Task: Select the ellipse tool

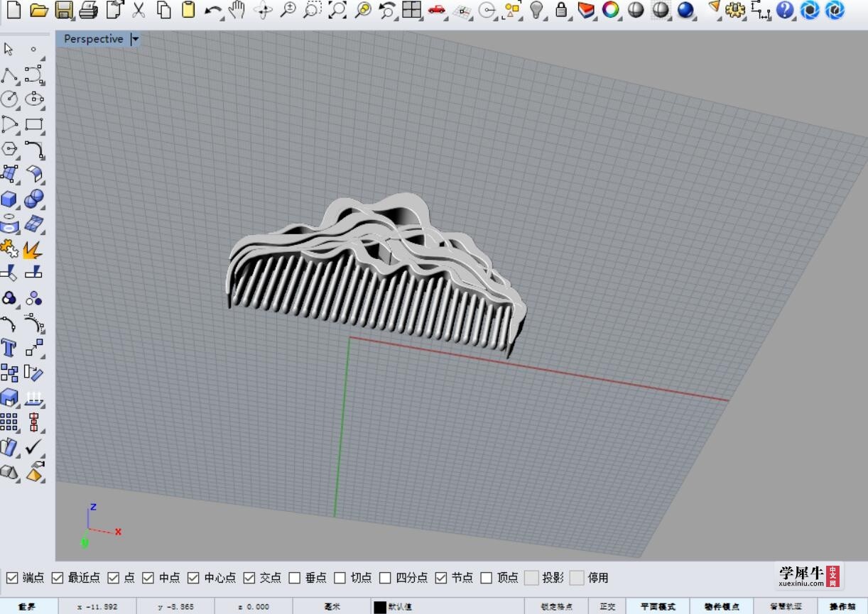Action: [34, 99]
